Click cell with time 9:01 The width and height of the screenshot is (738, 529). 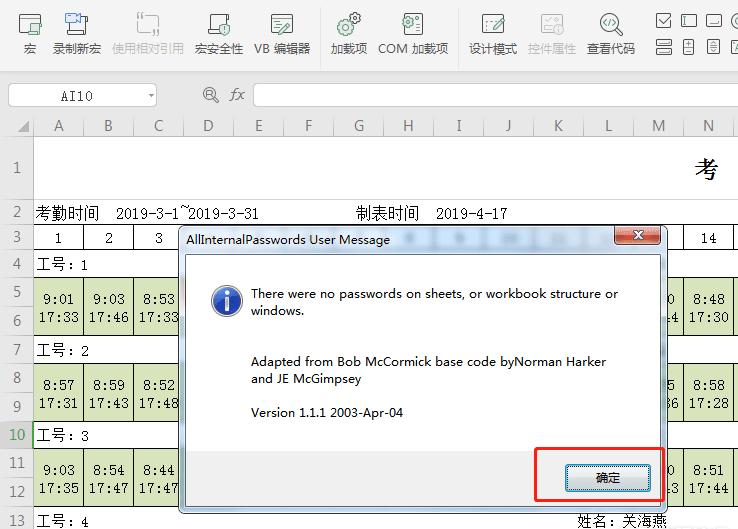coord(58,299)
